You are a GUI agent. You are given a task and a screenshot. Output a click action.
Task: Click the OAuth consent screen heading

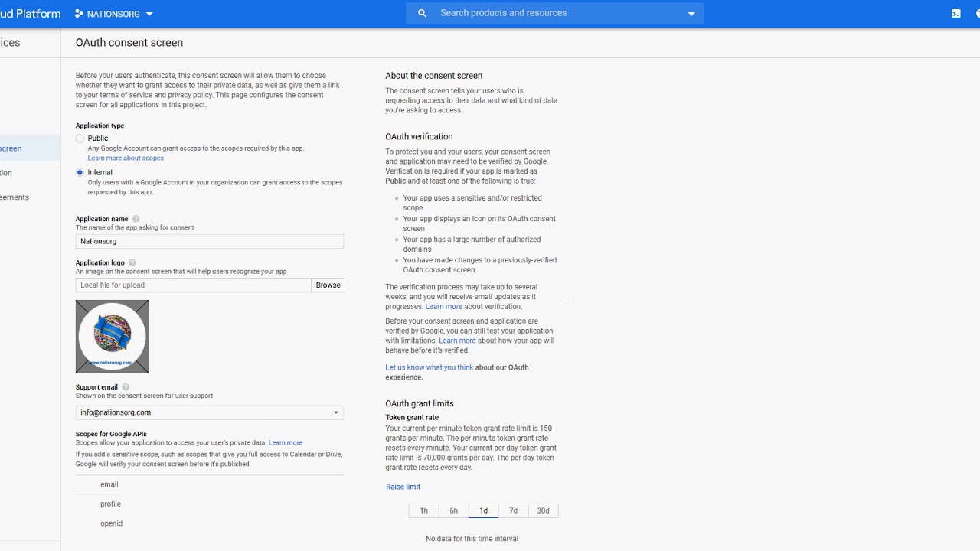129,43
